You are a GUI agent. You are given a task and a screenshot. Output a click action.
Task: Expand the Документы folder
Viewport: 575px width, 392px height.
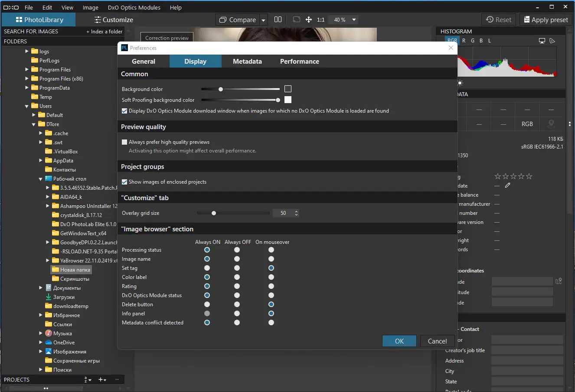point(41,288)
